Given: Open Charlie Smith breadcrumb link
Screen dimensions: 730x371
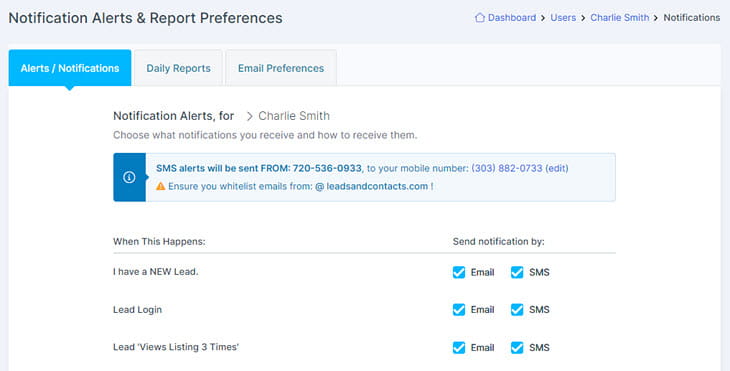Looking at the screenshot, I should pyautogui.click(x=620, y=18).
